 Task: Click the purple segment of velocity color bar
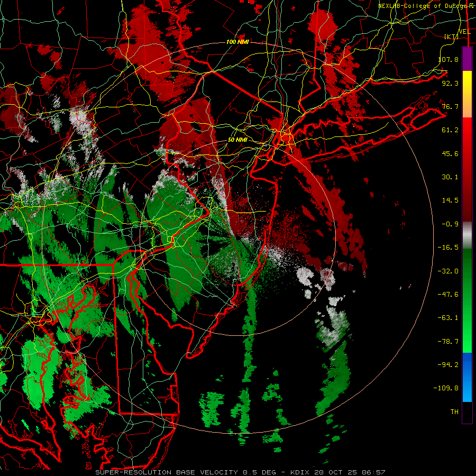pos(467,59)
